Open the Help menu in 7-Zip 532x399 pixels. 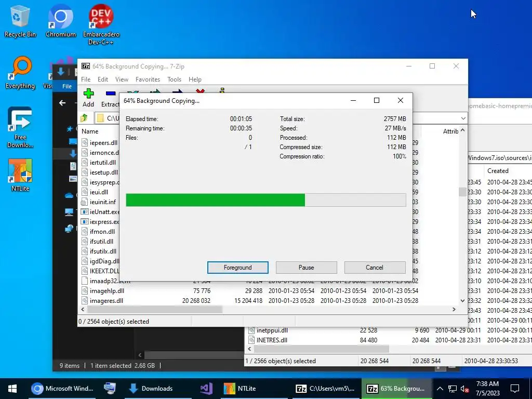pos(195,79)
